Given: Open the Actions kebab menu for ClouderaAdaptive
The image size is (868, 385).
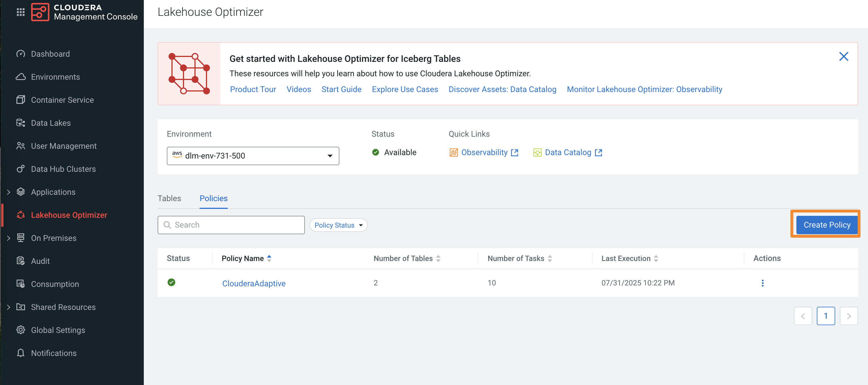Looking at the screenshot, I should click(762, 283).
